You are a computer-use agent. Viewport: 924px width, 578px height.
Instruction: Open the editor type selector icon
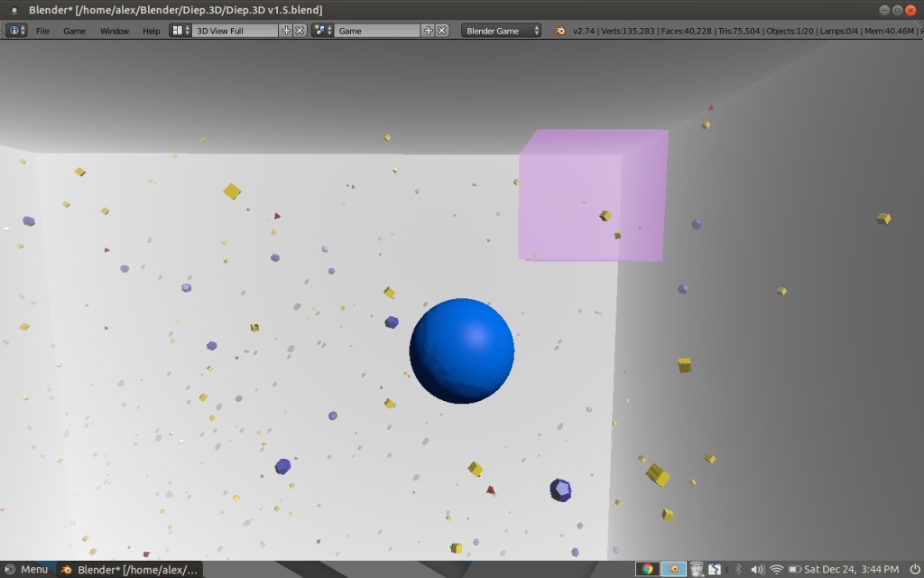[x=14, y=30]
